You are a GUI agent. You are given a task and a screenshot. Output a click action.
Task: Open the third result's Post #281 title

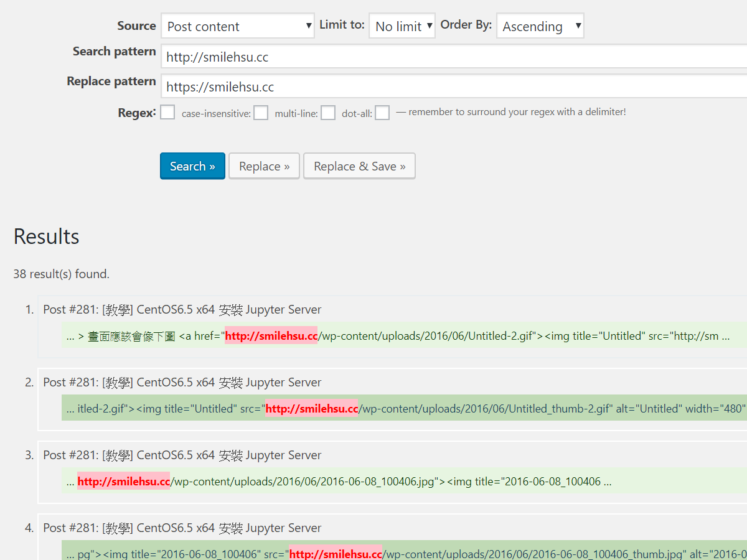[182, 455]
